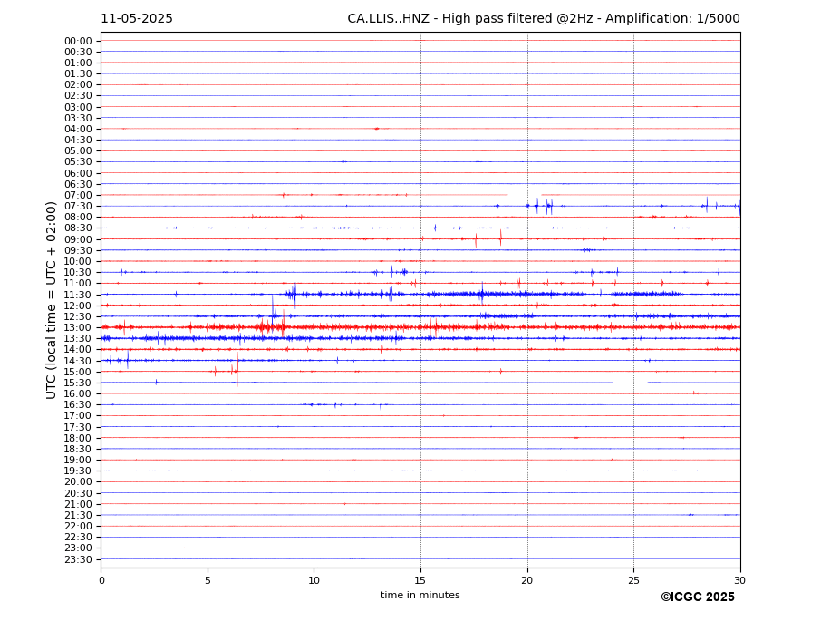Click the 15:30 time row label
Image resolution: width=840 pixels, height=631 pixels.
(x=78, y=383)
